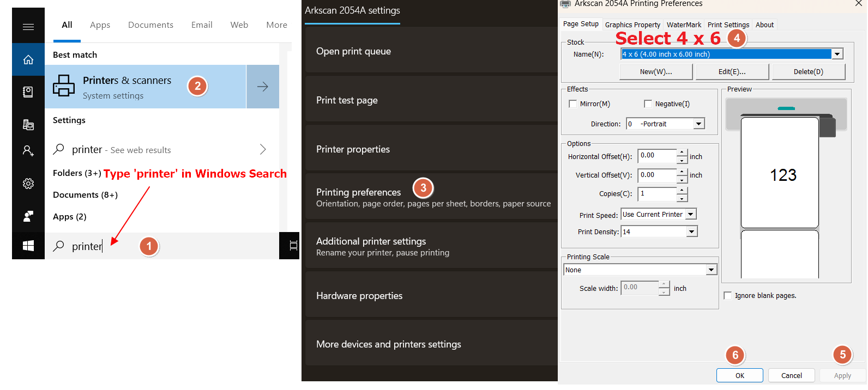Image resolution: width=868 pixels, height=390 pixels.
Task: Enable Ignore blank pages checkbox
Action: (727, 295)
